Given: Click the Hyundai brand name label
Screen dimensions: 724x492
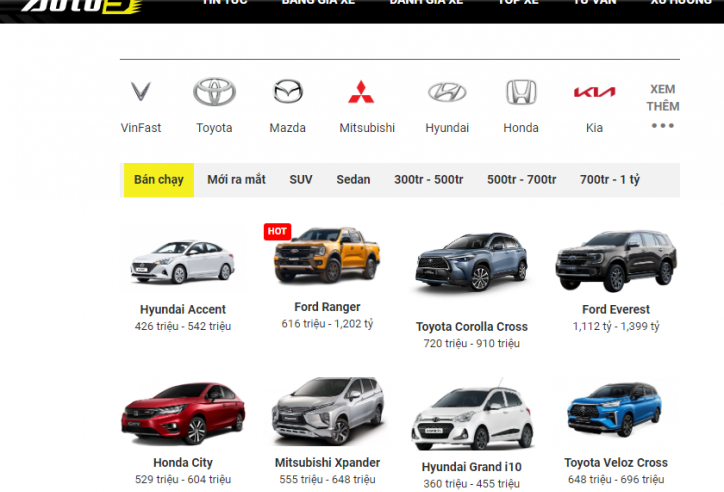Looking at the screenshot, I should click(x=447, y=128).
